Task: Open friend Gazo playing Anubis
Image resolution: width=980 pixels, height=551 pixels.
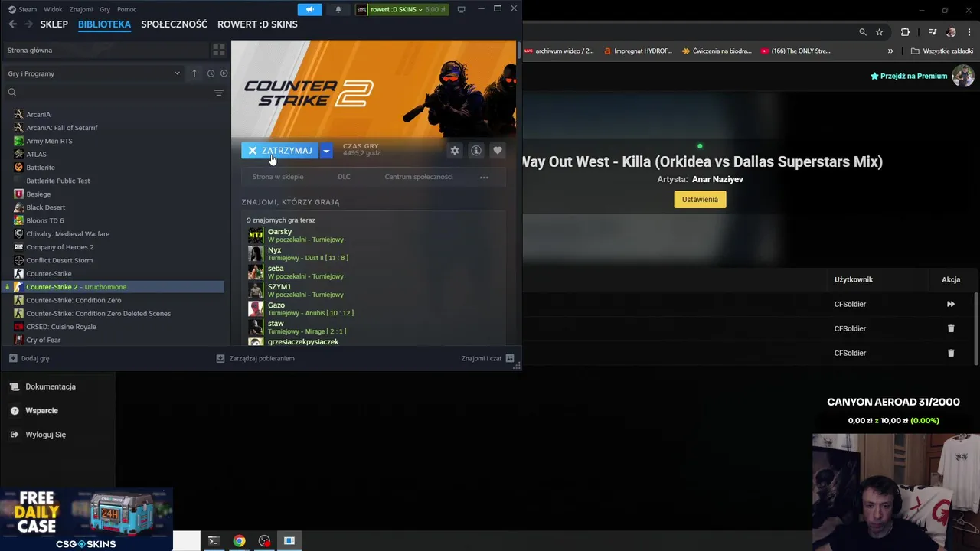Action: click(x=301, y=308)
